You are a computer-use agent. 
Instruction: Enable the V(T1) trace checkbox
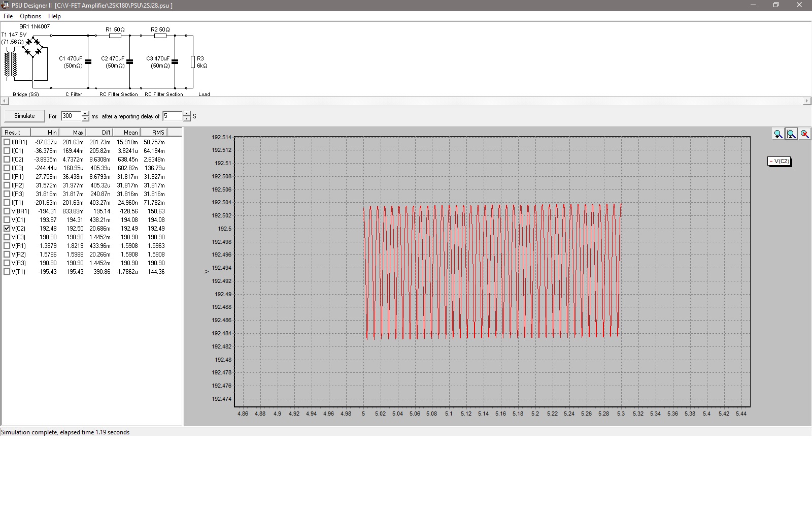point(7,272)
